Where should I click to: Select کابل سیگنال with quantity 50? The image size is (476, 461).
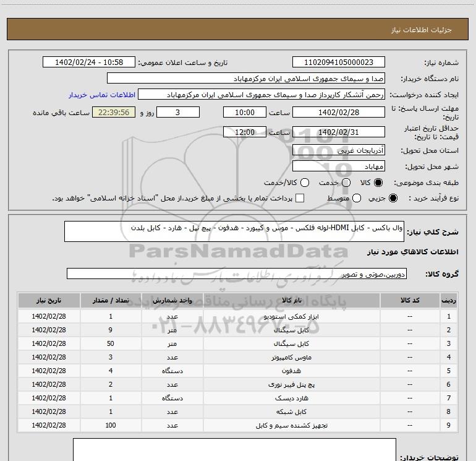(x=291, y=343)
